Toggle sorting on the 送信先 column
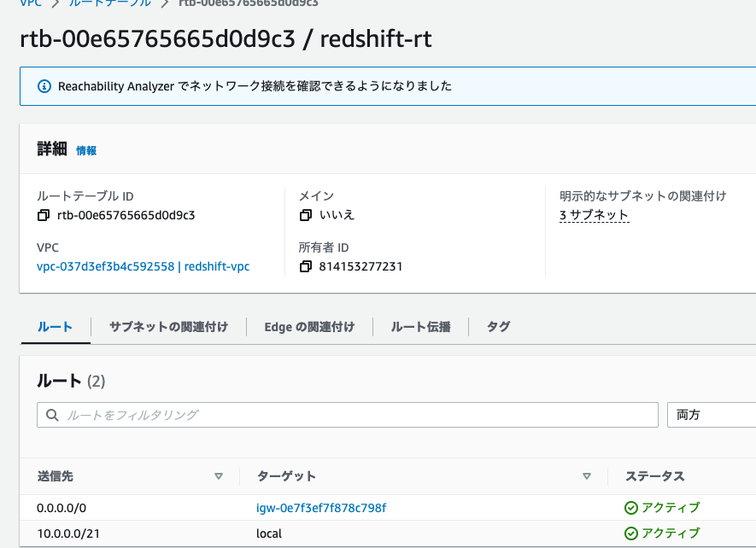756x548 pixels. pyautogui.click(x=219, y=476)
